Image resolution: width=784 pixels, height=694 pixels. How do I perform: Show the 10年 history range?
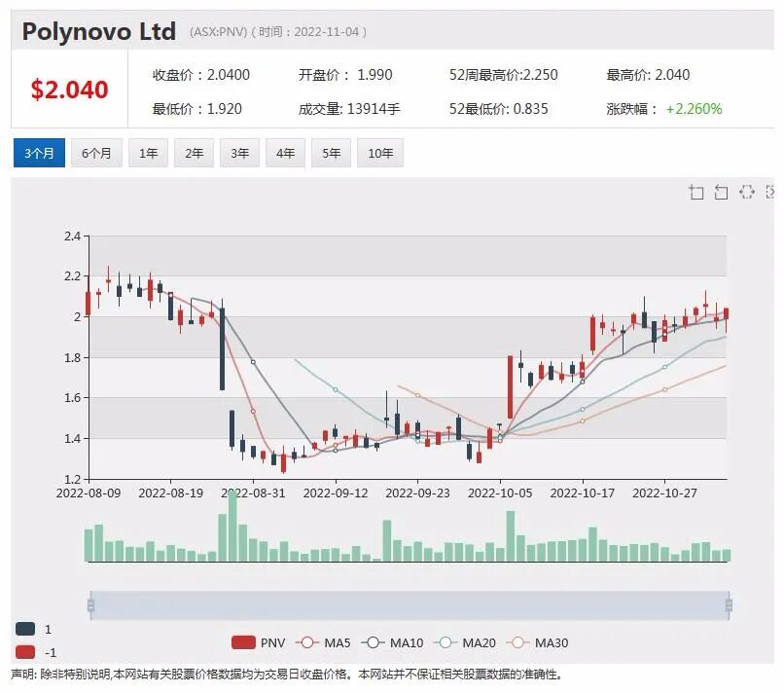380,153
